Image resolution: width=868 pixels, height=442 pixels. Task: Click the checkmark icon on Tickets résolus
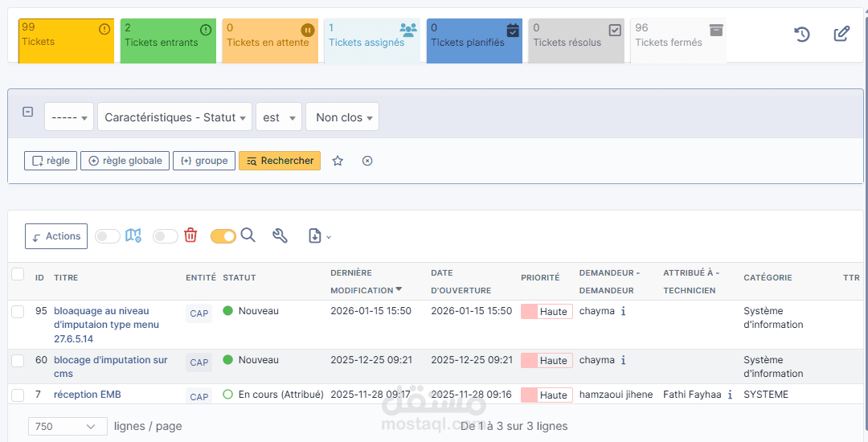[615, 30]
